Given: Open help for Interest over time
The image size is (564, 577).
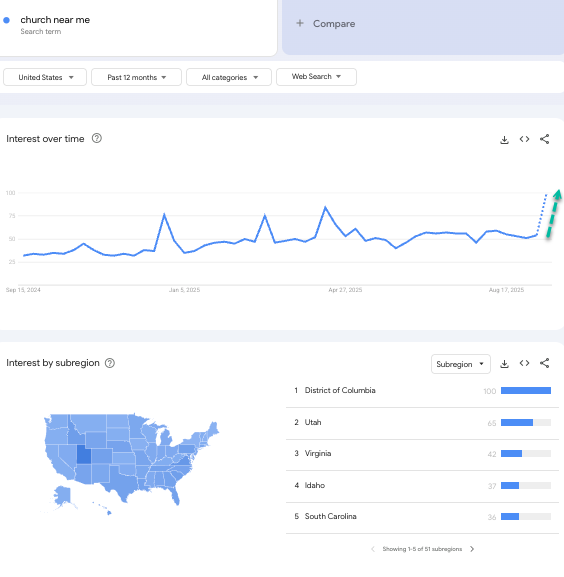Looking at the screenshot, I should click(97, 138).
